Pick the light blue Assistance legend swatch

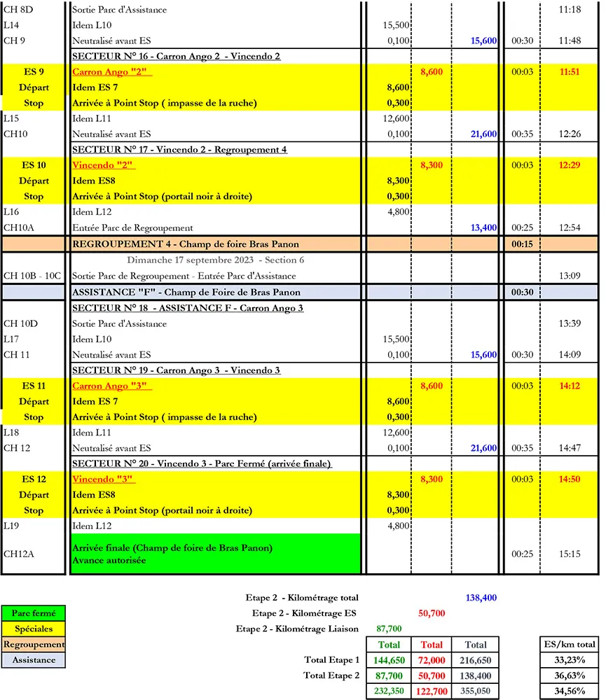click(x=34, y=659)
